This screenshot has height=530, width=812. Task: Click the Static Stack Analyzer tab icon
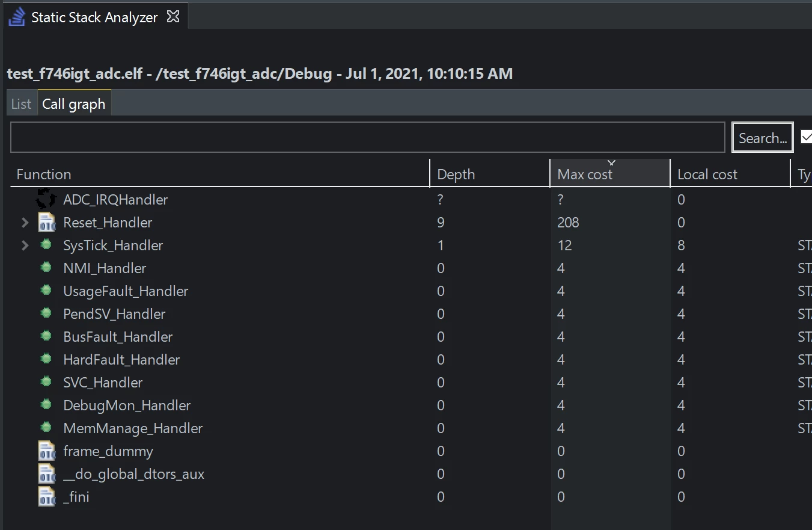pos(17,17)
